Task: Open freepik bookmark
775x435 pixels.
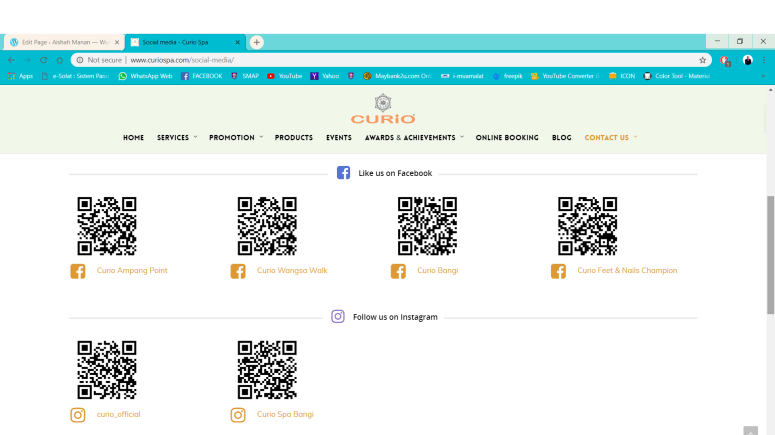Action: click(x=508, y=76)
